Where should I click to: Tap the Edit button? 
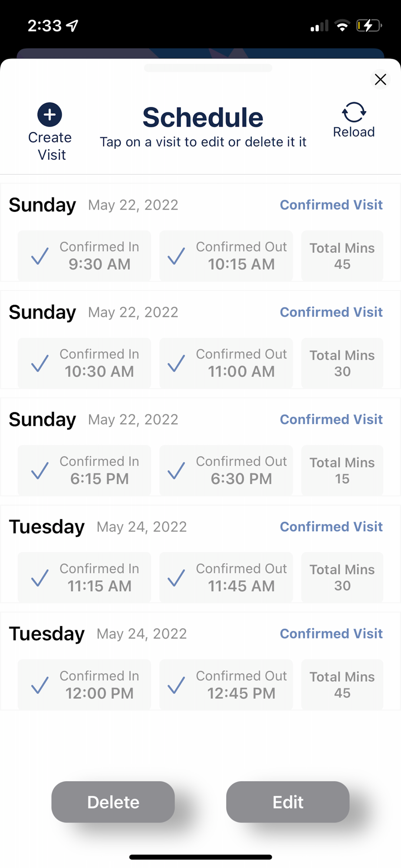click(288, 802)
